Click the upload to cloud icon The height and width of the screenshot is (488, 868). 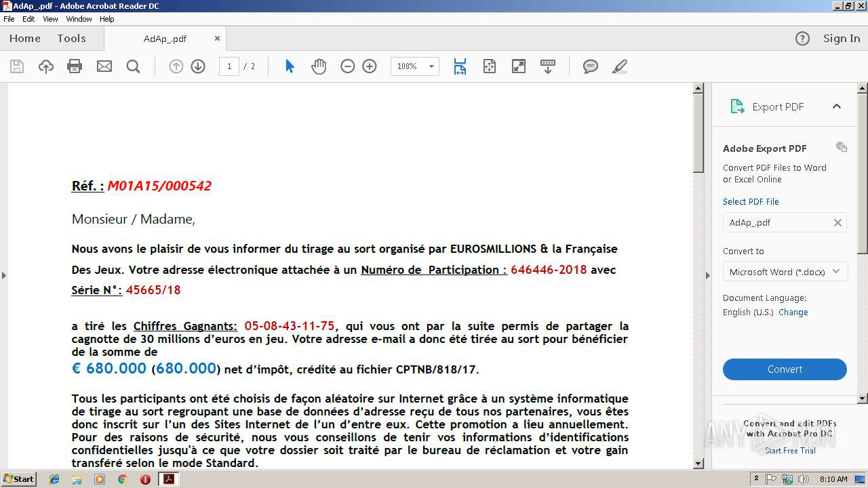coord(46,66)
